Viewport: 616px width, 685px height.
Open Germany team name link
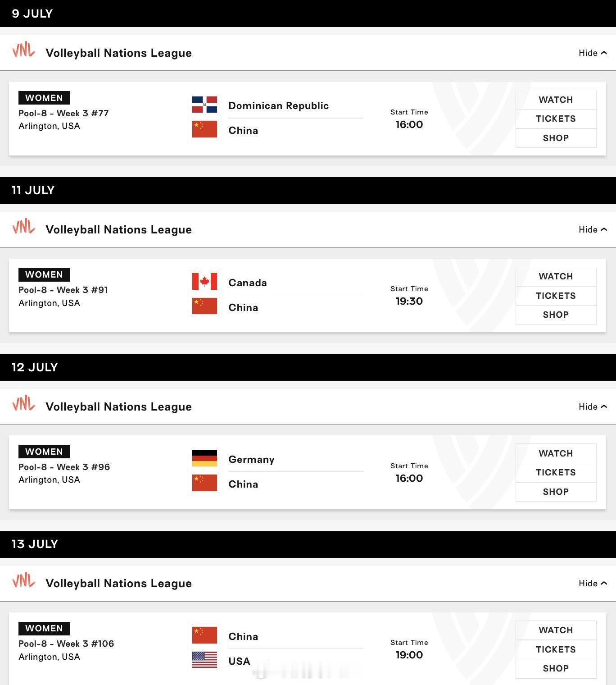point(251,460)
